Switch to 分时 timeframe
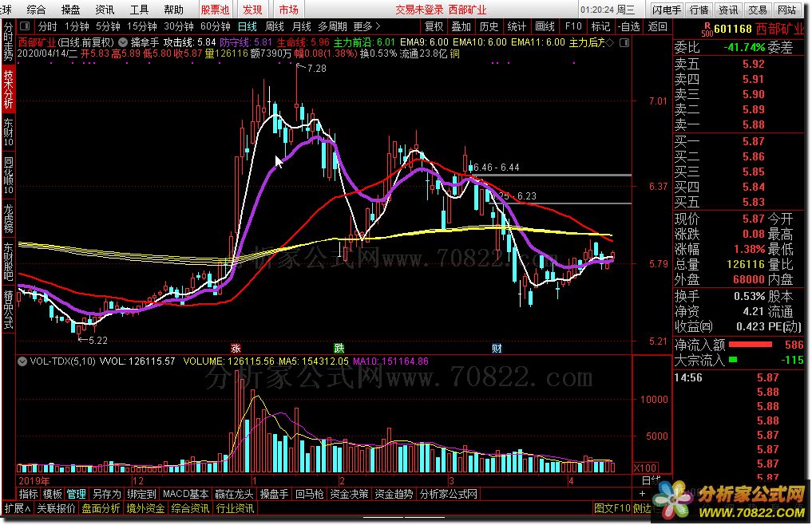Viewport: 812px width, 525px height. click(48, 26)
